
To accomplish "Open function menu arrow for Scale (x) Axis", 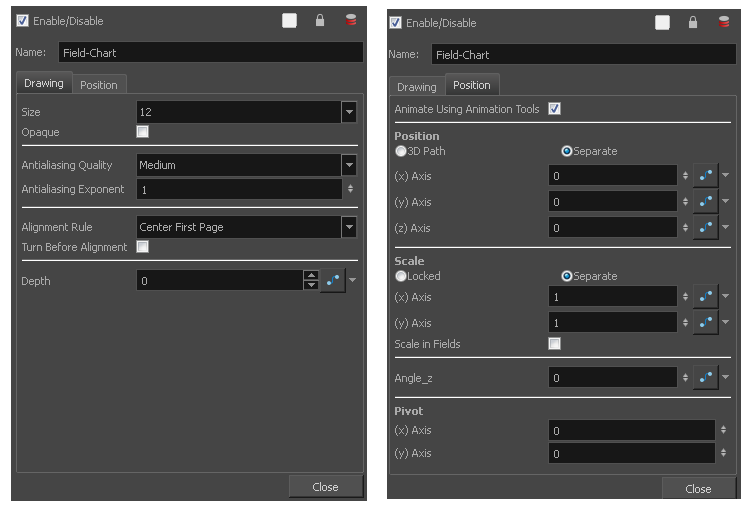I will [x=726, y=296].
